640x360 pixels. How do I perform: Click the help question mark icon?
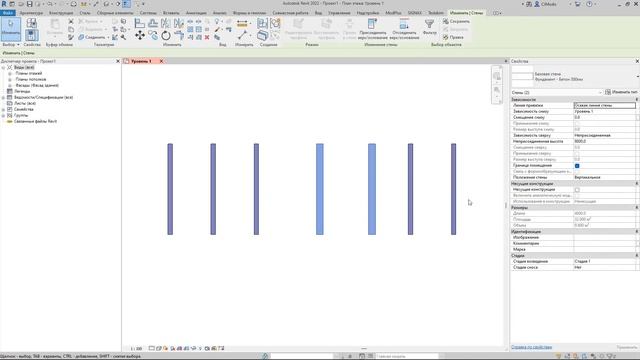(589, 4)
